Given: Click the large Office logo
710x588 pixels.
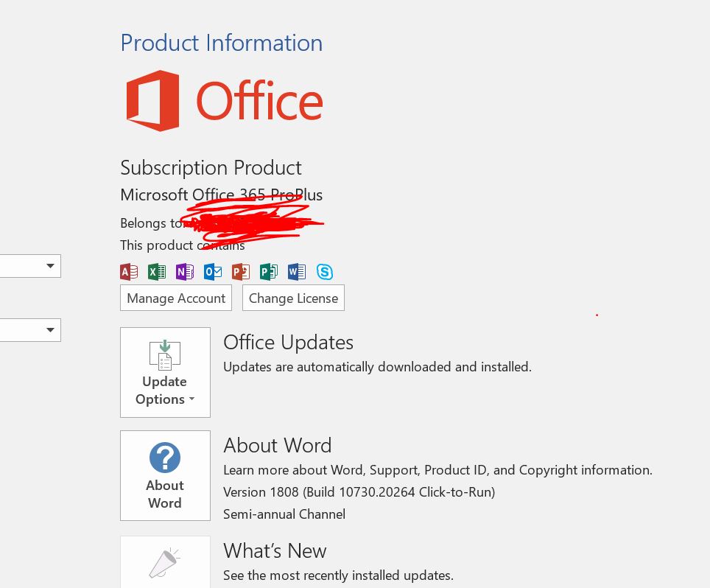Looking at the screenshot, I should pyautogui.click(x=224, y=100).
